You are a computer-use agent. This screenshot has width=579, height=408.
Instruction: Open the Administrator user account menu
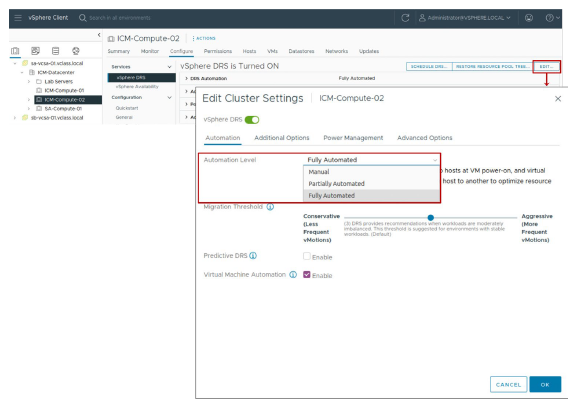tap(465, 18)
